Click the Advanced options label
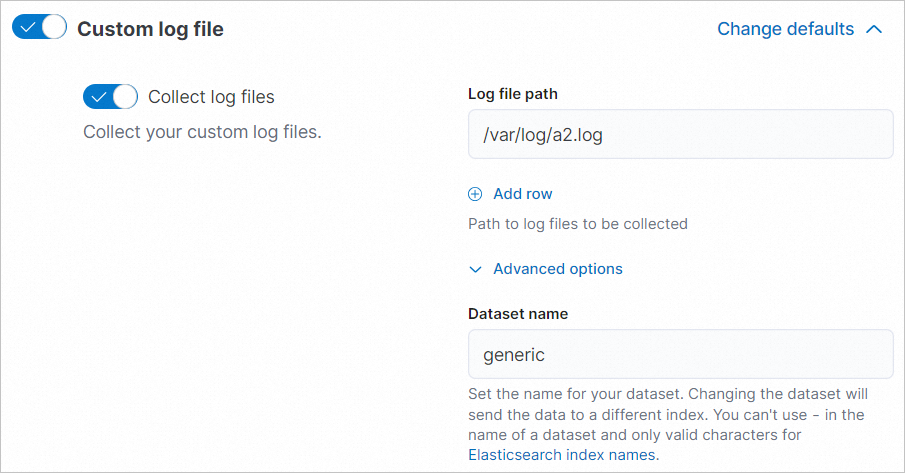 558,269
